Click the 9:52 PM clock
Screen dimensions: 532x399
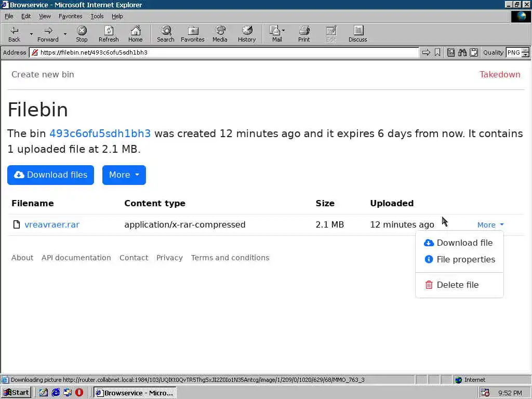pyautogui.click(x=510, y=393)
